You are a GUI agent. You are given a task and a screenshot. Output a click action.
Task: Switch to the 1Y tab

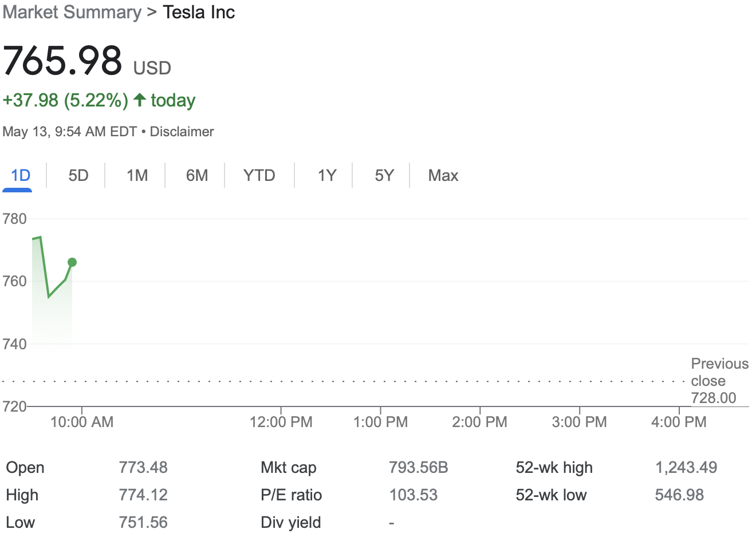(x=327, y=175)
